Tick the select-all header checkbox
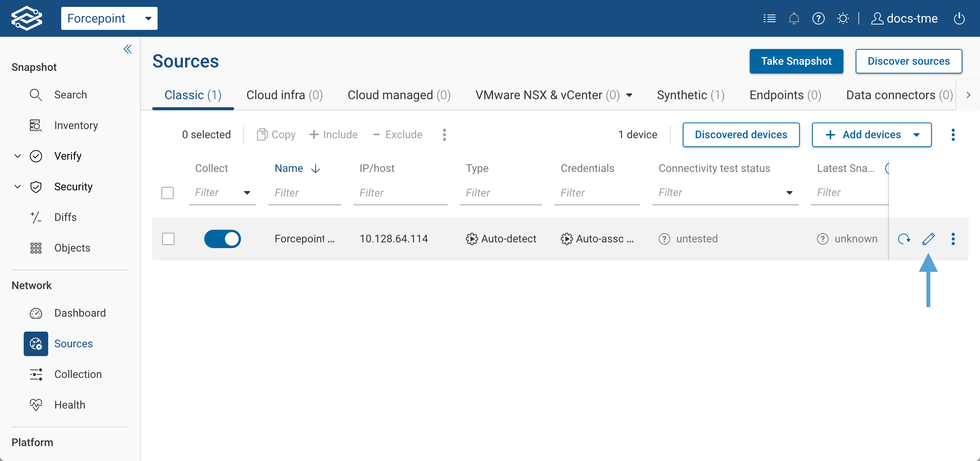The width and height of the screenshot is (980, 461). tap(168, 193)
